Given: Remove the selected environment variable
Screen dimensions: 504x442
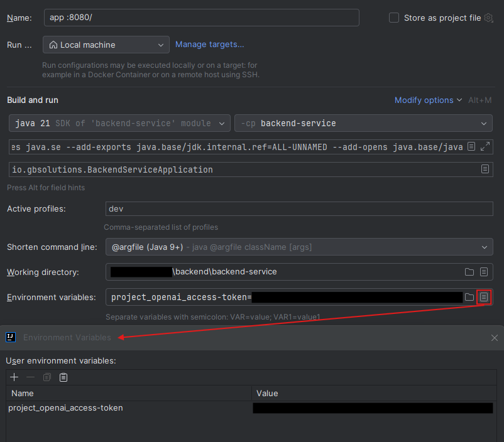Looking at the screenshot, I should pos(30,377).
